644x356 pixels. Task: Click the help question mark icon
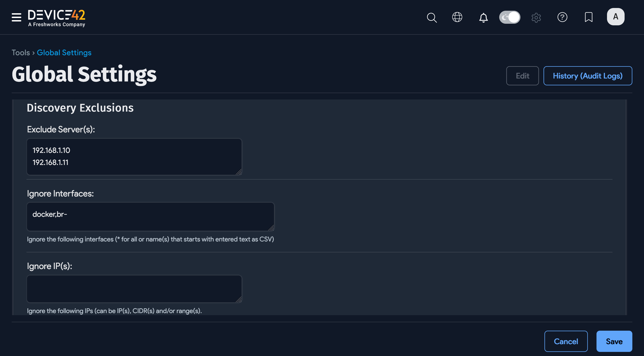pyautogui.click(x=562, y=17)
